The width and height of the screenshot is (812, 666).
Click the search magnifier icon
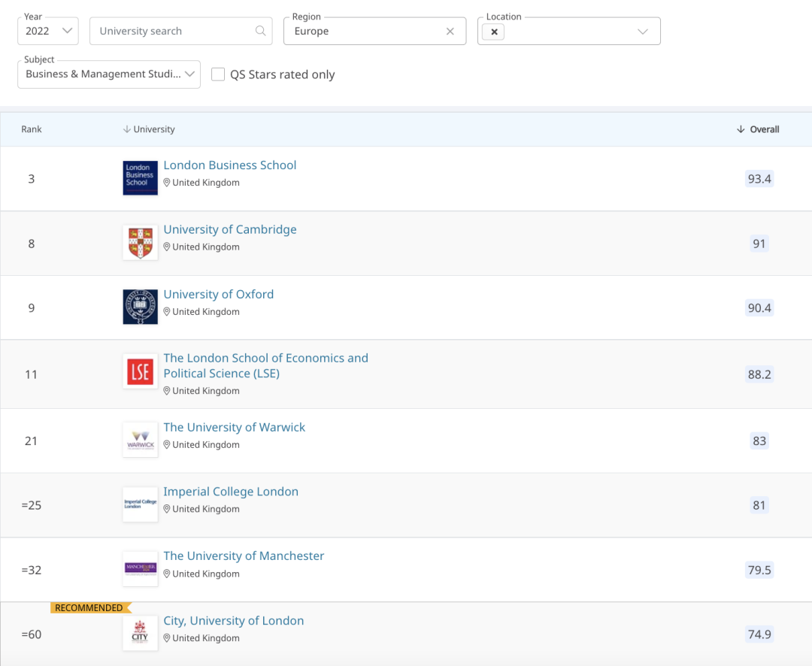coord(260,31)
